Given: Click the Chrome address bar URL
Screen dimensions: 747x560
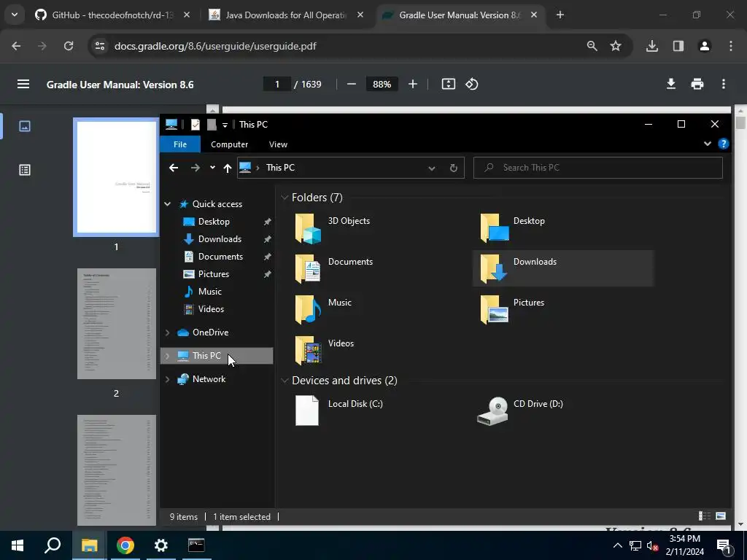Looking at the screenshot, I should pos(215,46).
